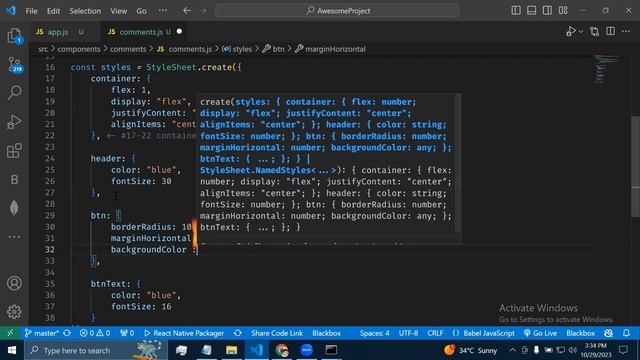Open the Selection menu

coord(85,11)
